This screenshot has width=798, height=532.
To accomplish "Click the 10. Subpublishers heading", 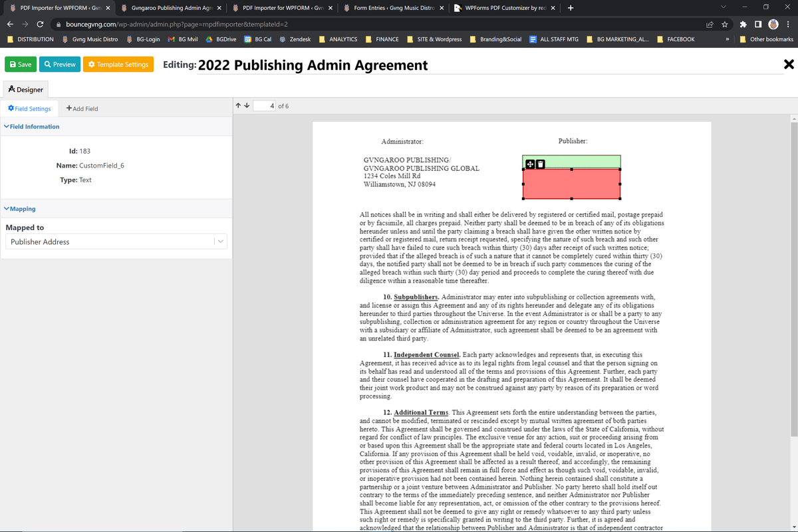I will (x=411, y=296).
